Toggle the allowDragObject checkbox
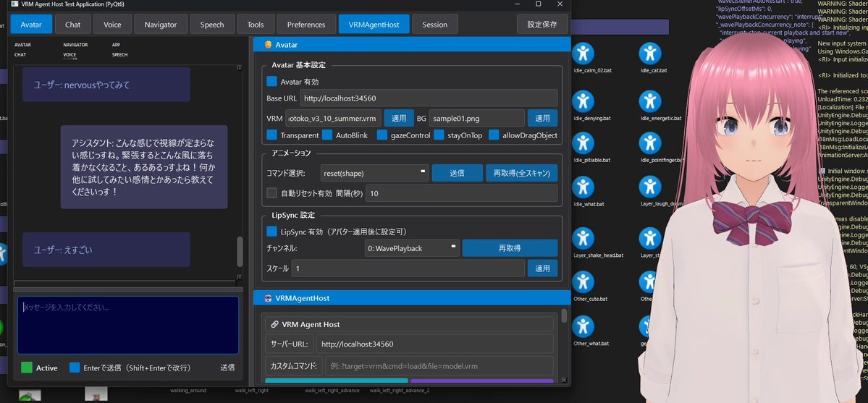868x403 pixels. pos(494,135)
